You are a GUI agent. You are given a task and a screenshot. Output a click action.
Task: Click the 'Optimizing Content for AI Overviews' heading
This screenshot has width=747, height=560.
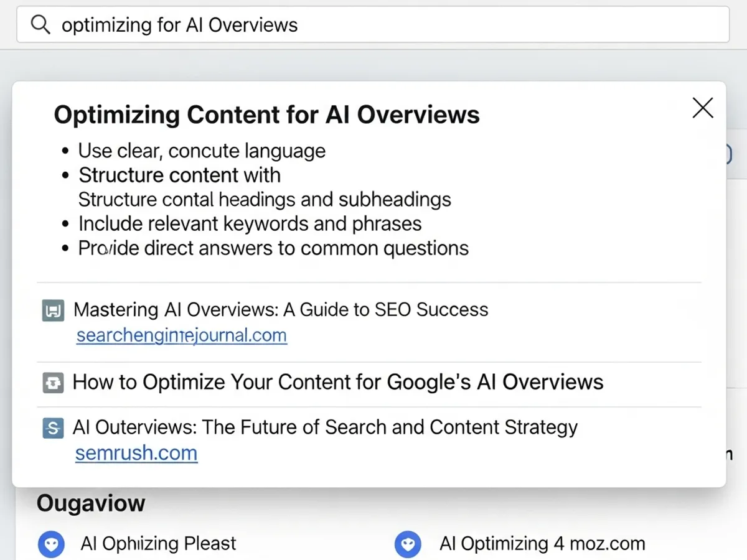coord(267,114)
